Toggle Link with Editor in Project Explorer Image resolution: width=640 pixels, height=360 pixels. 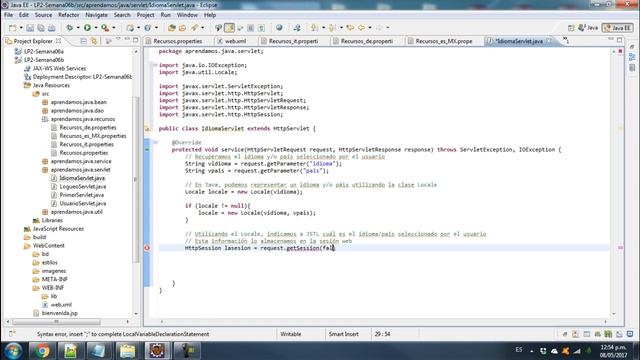click(x=94, y=41)
